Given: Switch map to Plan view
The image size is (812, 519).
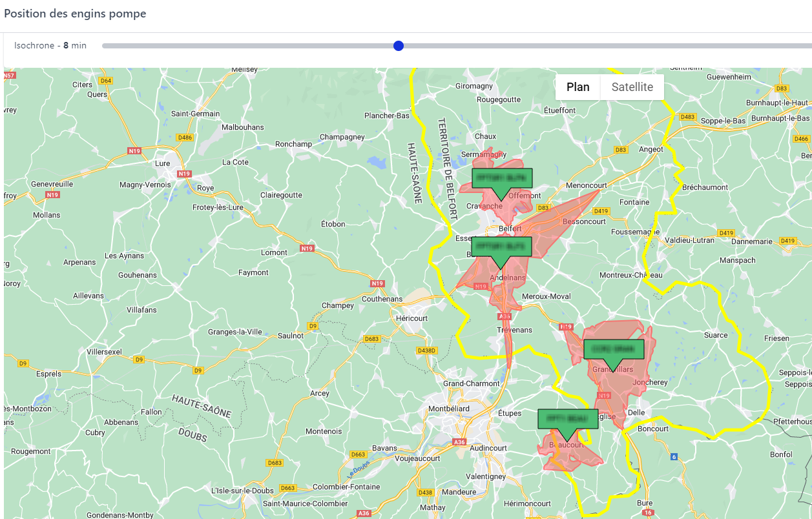Looking at the screenshot, I should (578, 87).
